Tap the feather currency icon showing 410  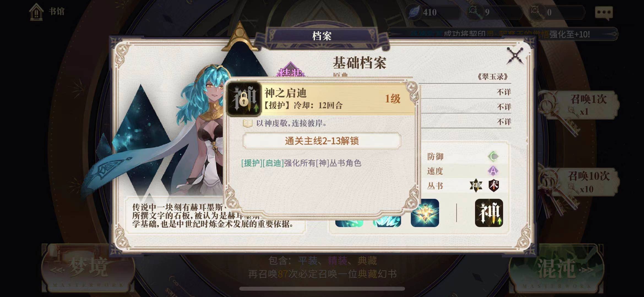[414, 12]
